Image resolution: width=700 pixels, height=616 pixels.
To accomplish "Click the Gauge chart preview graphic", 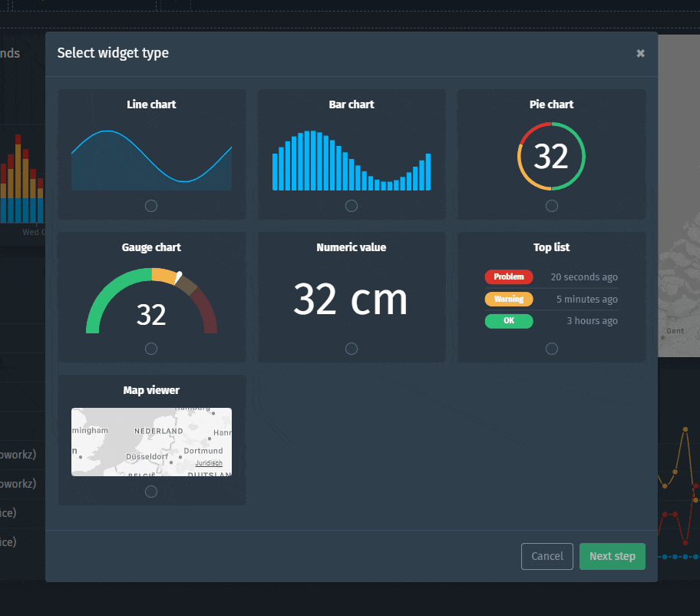I will point(151,300).
